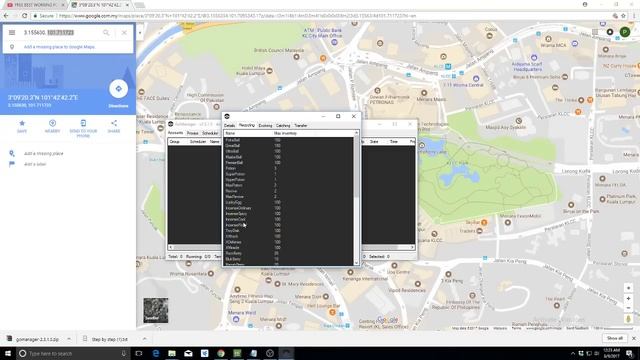Show your location on the map
This screenshot has width=640, height=360.
(x=629, y=288)
